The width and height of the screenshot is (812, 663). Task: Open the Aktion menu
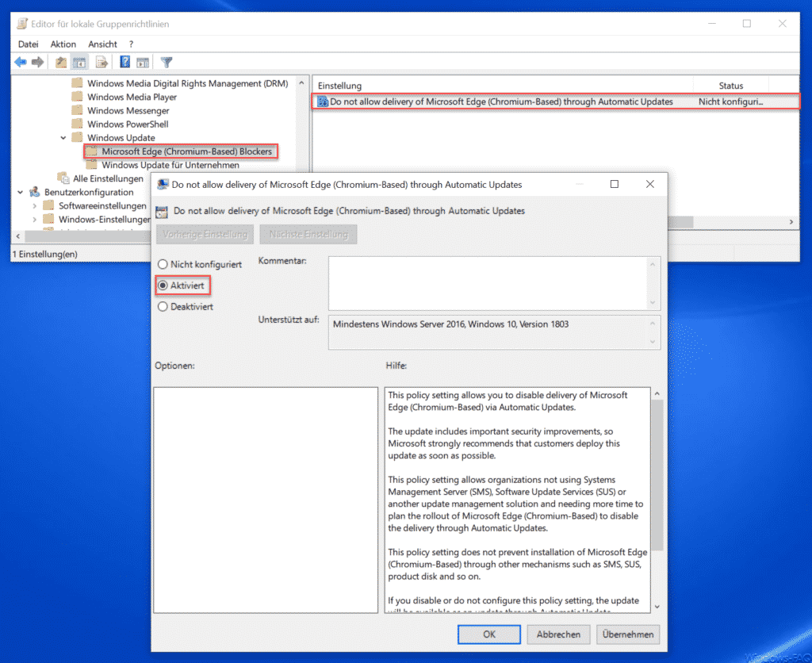pos(63,44)
